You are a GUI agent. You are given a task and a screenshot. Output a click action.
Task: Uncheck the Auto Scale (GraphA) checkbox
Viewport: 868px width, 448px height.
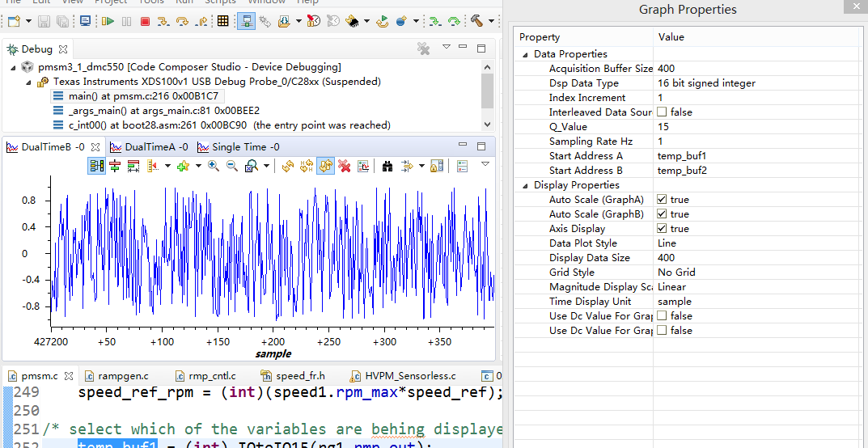pos(662,200)
